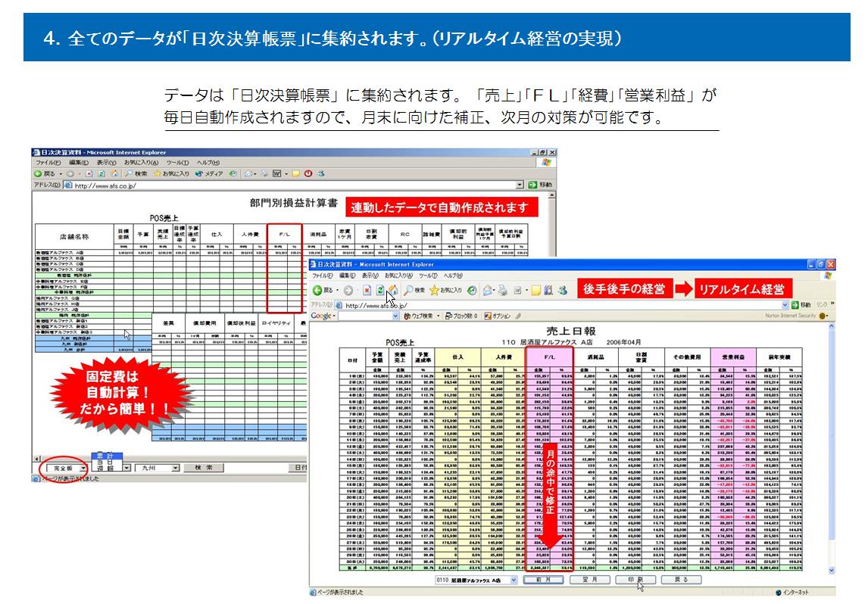Open ツール menu in back window

[x=178, y=163]
